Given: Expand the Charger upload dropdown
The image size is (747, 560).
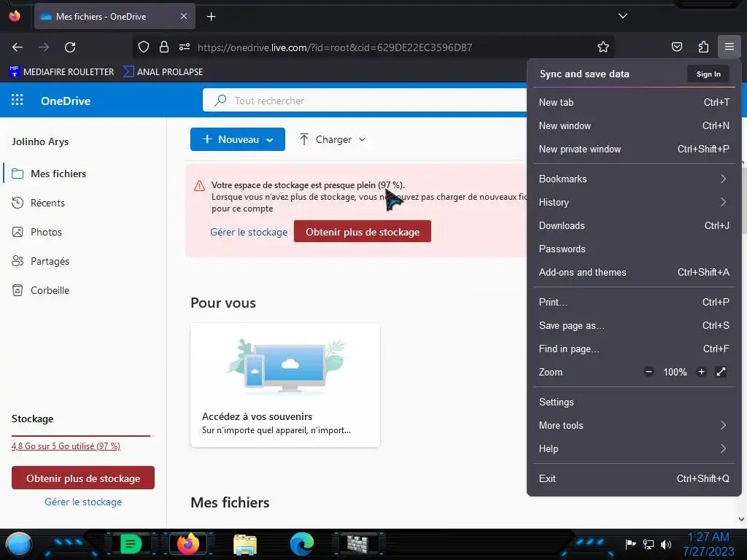Looking at the screenshot, I should point(333,139).
